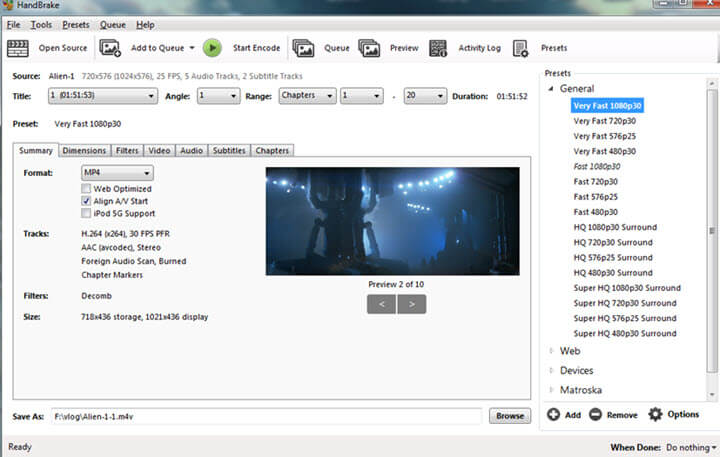Open the start chapter dropdown showing 1
This screenshot has width=720, height=457.
[x=361, y=96]
